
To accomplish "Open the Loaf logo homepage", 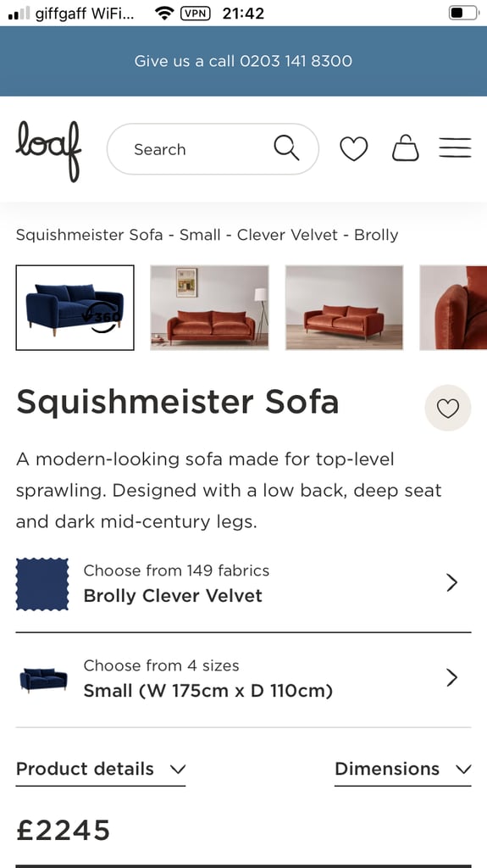I will (x=49, y=151).
